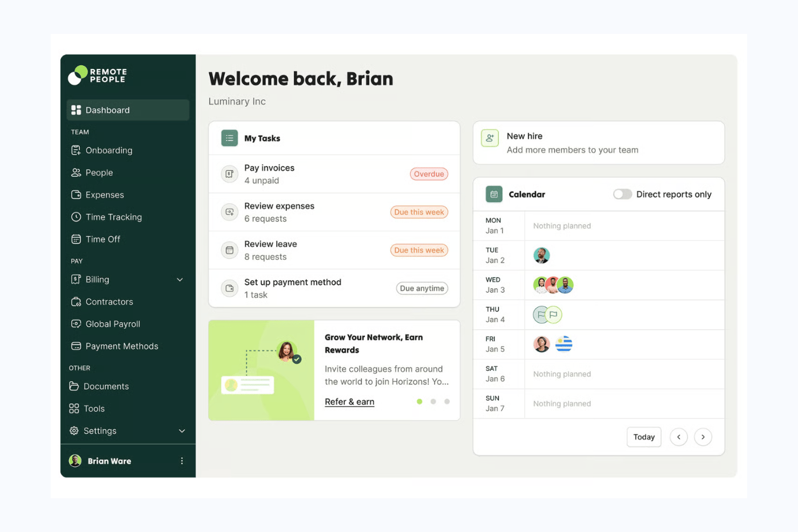Open the People menu item
This screenshot has height=532, width=798.
[x=128, y=172]
